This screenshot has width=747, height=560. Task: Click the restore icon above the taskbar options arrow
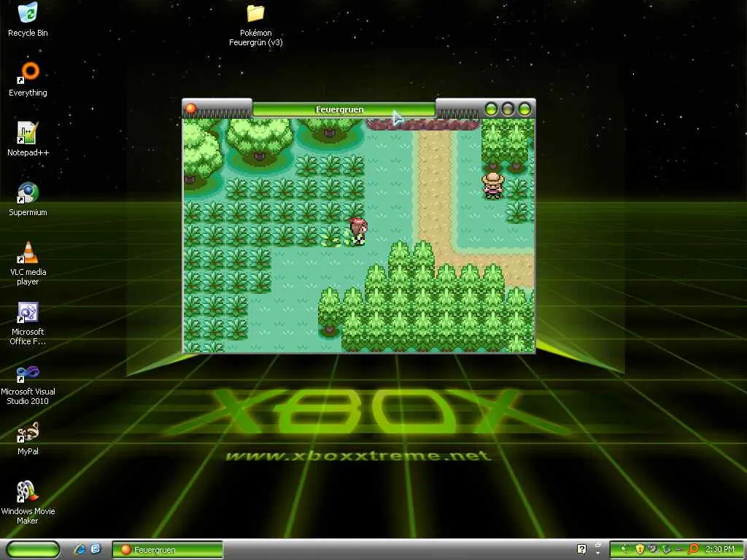[x=598, y=545]
